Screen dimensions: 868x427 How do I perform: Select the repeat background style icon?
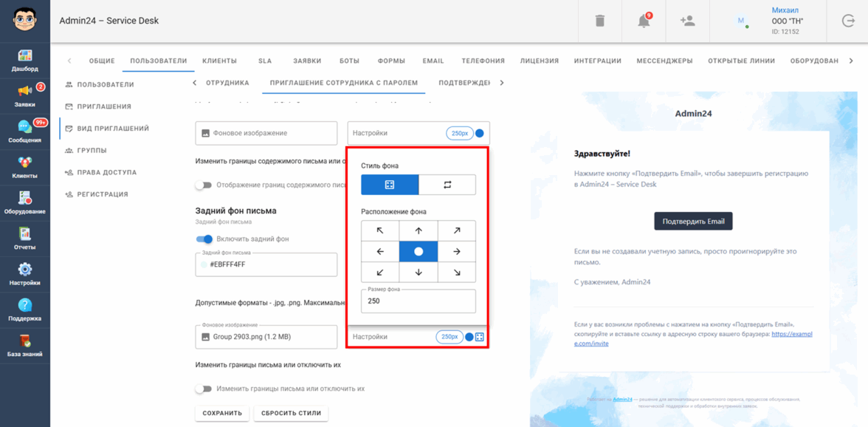click(x=447, y=185)
